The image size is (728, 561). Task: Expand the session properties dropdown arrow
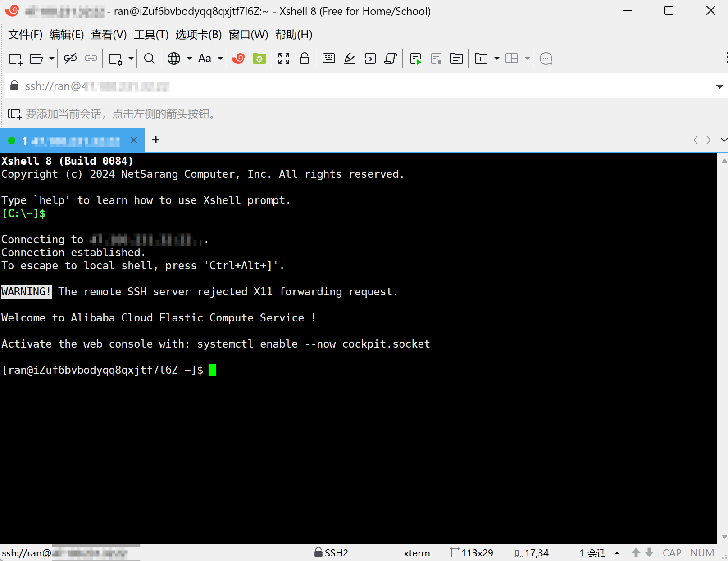pyautogui.click(x=131, y=59)
